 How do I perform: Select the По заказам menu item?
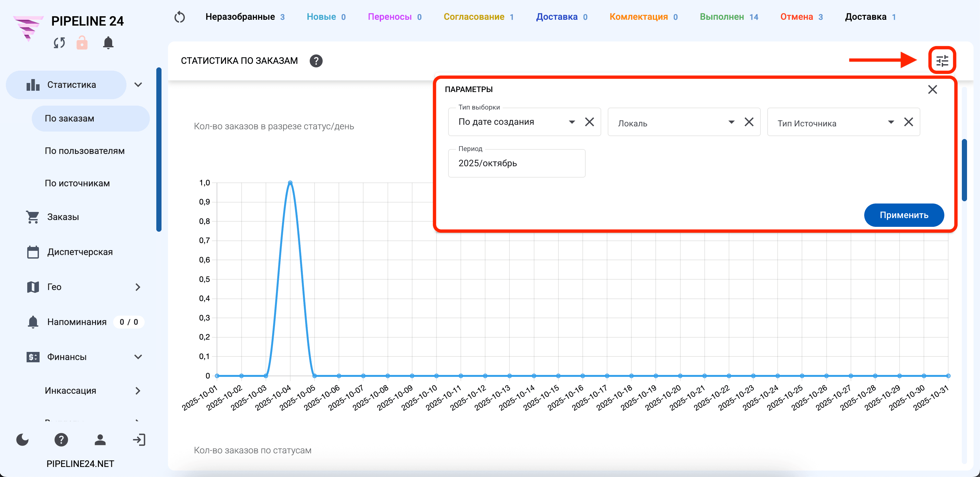coord(90,119)
